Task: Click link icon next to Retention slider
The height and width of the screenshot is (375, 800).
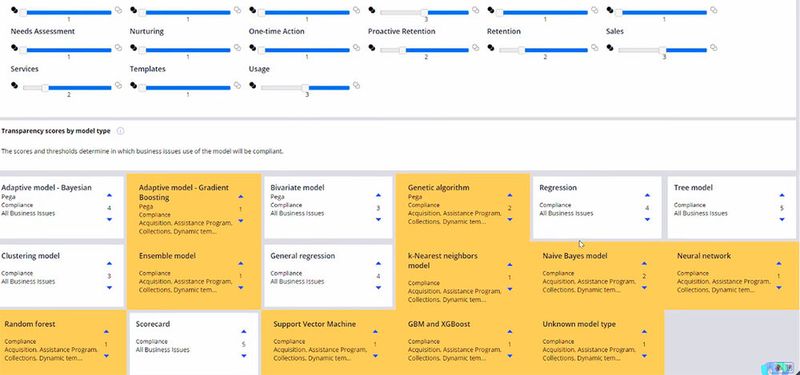Action: (594, 47)
